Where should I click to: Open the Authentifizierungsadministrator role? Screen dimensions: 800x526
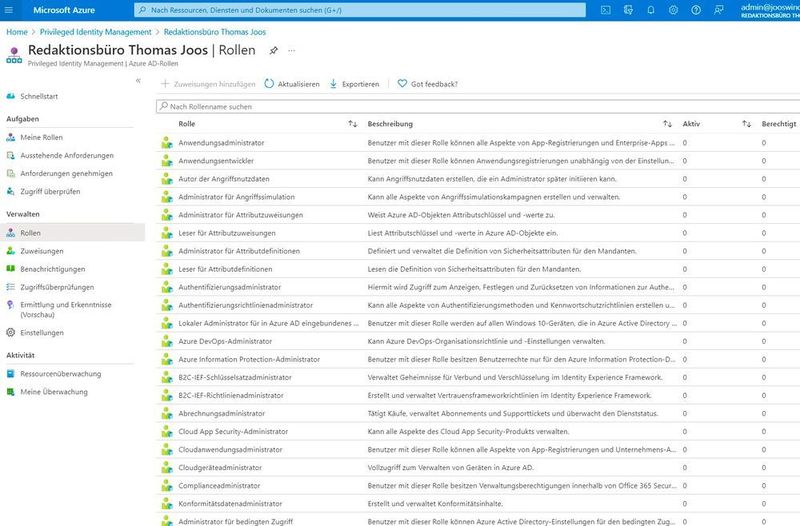pos(230,287)
